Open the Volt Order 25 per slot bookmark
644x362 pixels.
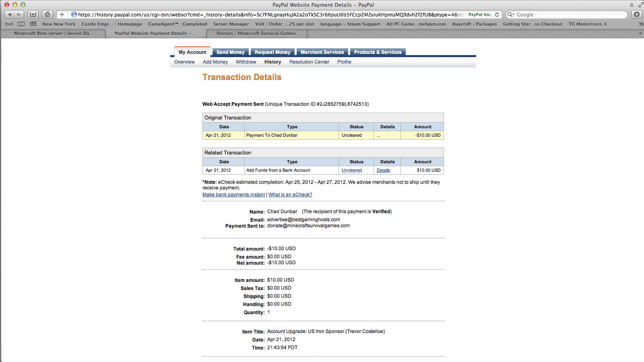(x=285, y=24)
